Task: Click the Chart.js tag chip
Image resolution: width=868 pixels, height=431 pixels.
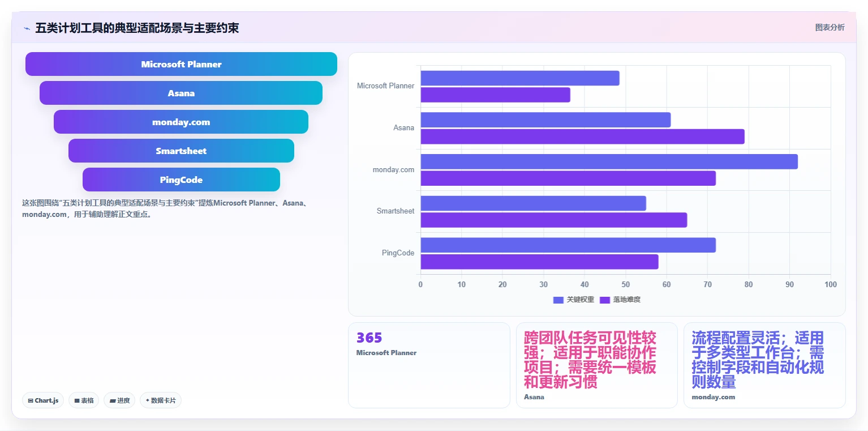Action: (x=43, y=400)
